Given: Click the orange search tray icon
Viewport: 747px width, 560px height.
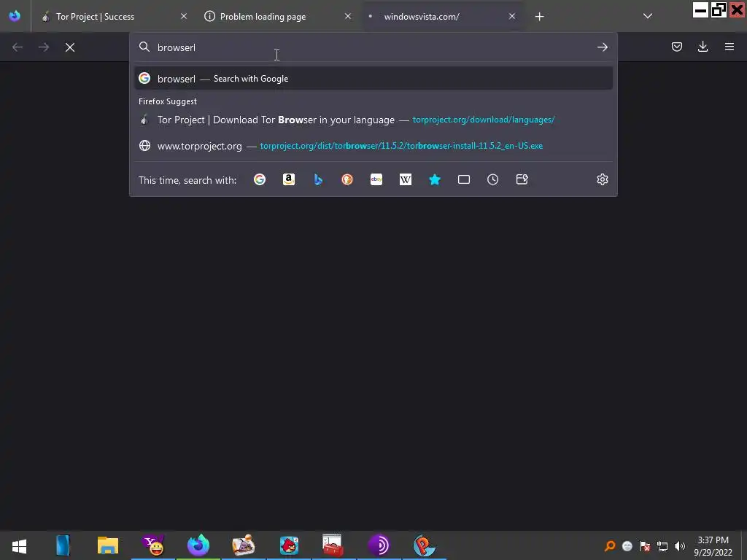Looking at the screenshot, I should point(609,546).
